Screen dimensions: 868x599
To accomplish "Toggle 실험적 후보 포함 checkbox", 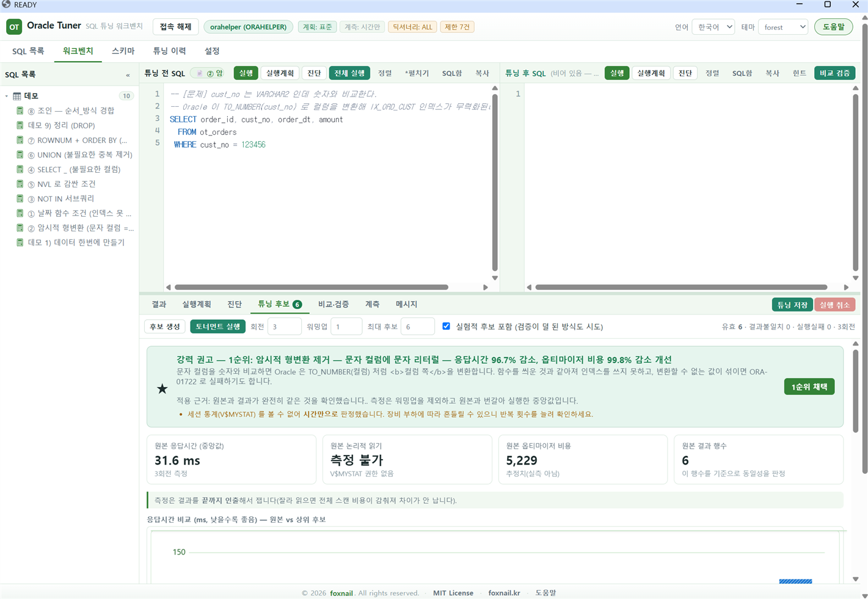I will [x=446, y=326].
